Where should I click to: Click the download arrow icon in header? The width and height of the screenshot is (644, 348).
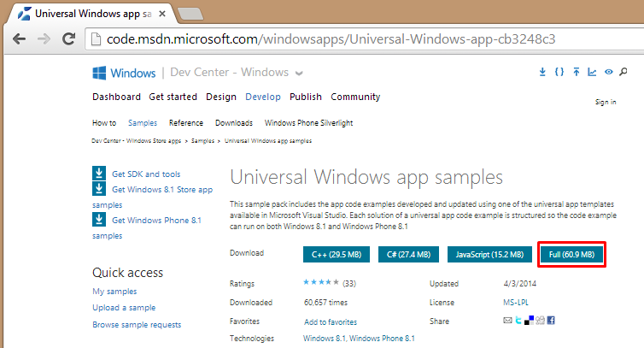click(x=542, y=72)
